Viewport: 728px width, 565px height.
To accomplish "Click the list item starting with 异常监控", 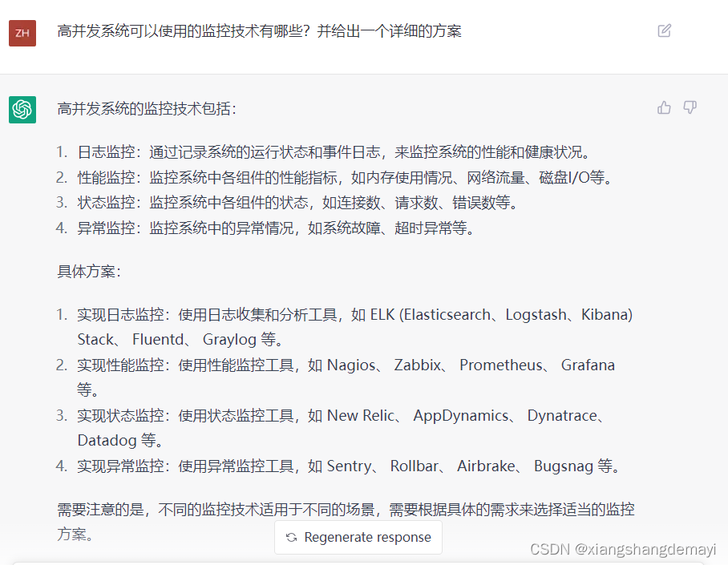I will point(277,228).
